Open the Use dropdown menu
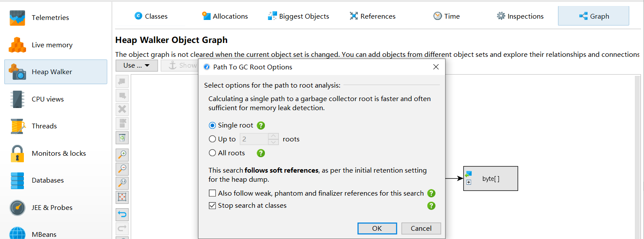644x239 pixels. [136, 65]
